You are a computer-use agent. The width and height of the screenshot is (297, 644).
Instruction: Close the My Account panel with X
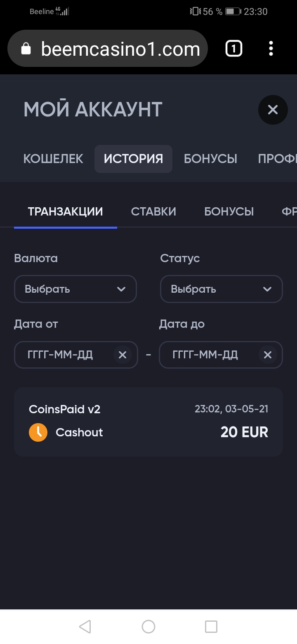[273, 110]
